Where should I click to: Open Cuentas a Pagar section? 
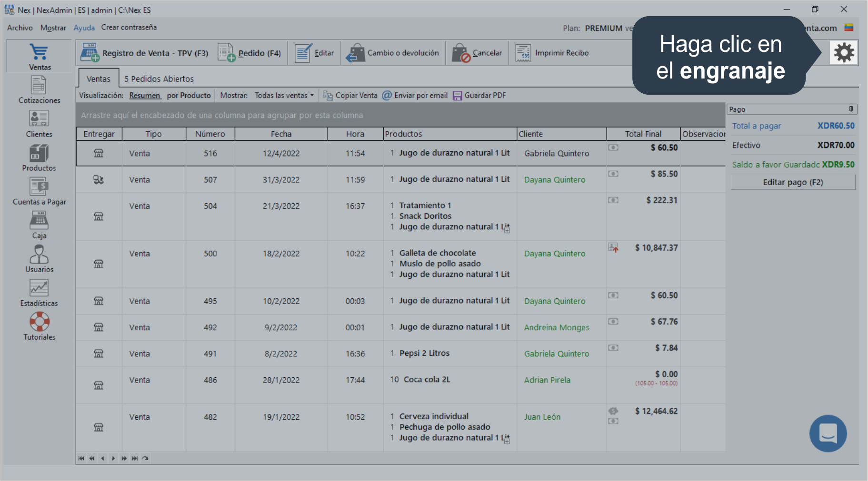pos(39,192)
